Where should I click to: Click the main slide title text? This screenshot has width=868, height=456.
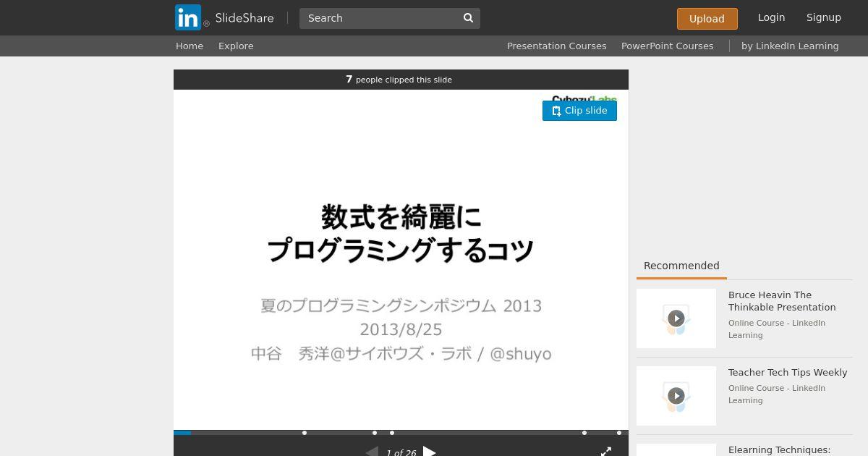(x=401, y=233)
